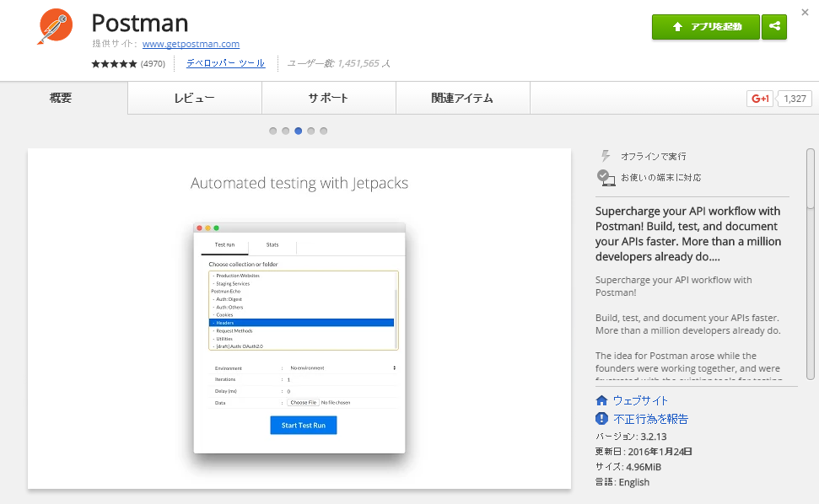Click the G+1 button

click(760, 98)
